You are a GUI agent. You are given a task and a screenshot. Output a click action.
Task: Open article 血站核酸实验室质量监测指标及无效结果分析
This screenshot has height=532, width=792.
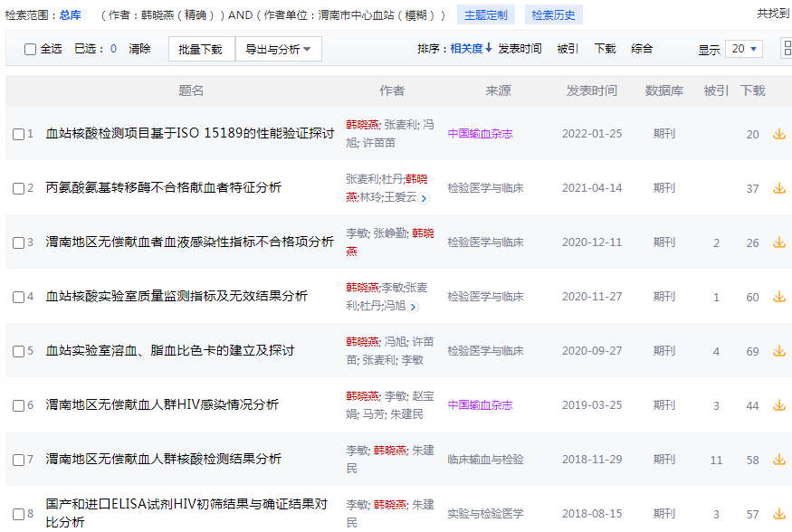pyautogui.click(x=177, y=296)
